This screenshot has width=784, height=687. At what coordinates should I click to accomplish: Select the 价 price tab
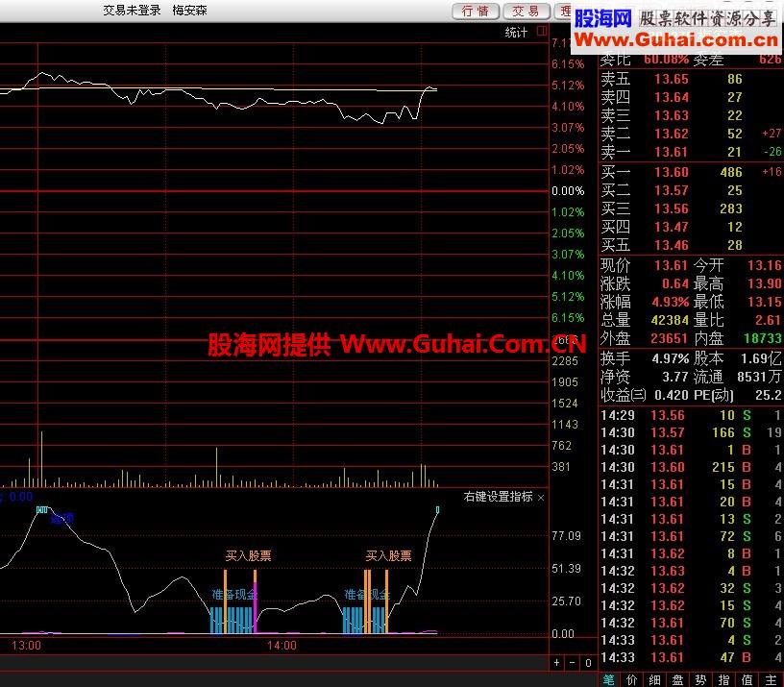pyautogui.click(x=631, y=679)
